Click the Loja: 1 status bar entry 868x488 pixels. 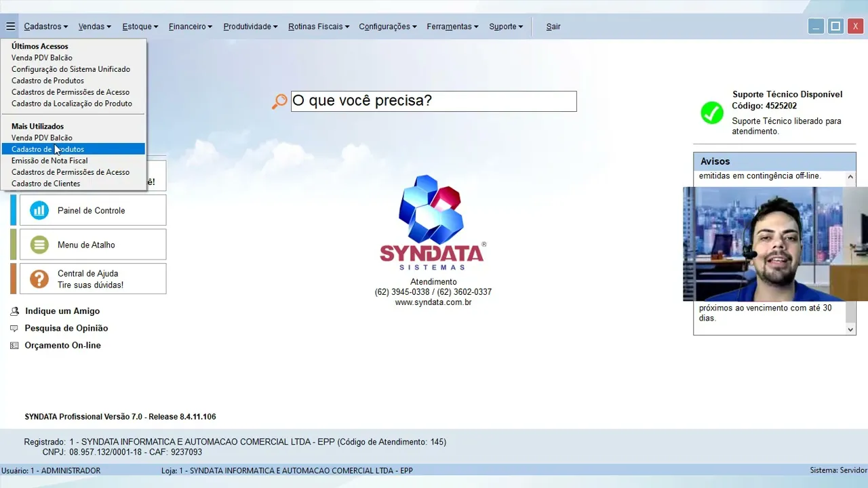[x=287, y=470]
